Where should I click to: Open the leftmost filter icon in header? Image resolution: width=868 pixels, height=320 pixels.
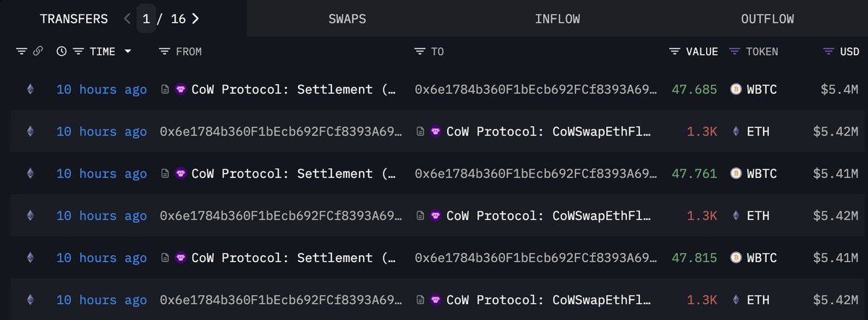click(x=21, y=51)
